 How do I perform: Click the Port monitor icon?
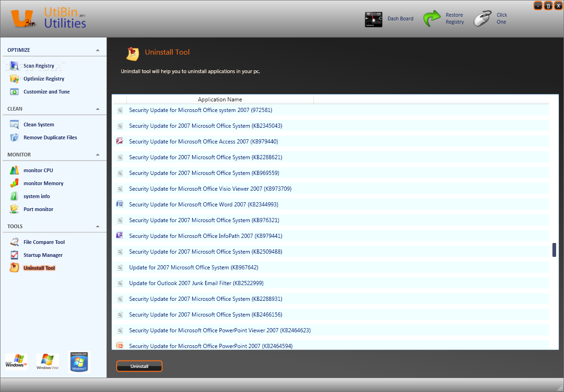pyautogui.click(x=14, y=209)
